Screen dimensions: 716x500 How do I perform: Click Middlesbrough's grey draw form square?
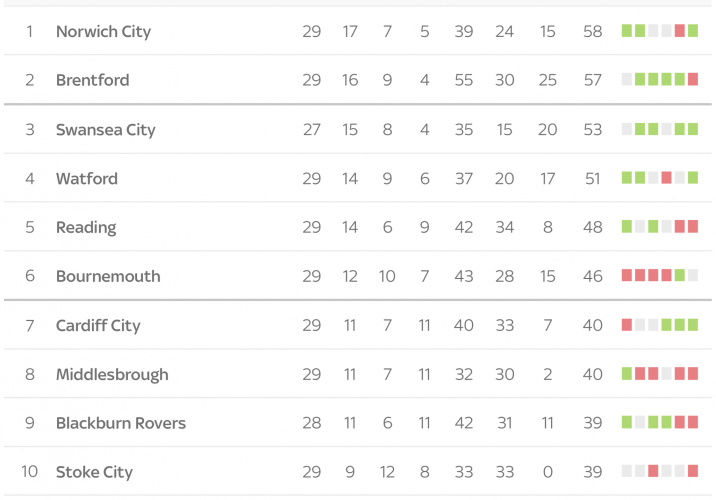click(x=666, y=374)
